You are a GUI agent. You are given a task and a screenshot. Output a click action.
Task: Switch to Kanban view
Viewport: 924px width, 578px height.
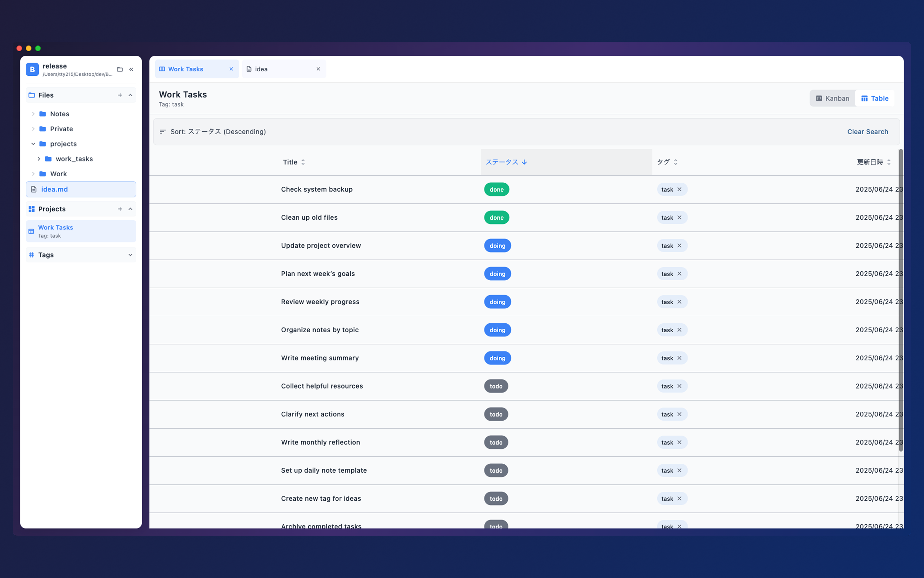(x=832, y=98)
